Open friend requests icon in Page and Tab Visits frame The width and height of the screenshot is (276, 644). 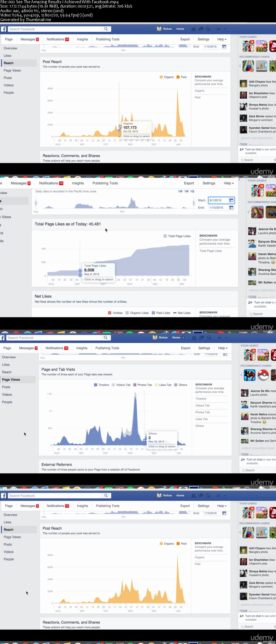(x=194, y=338)
